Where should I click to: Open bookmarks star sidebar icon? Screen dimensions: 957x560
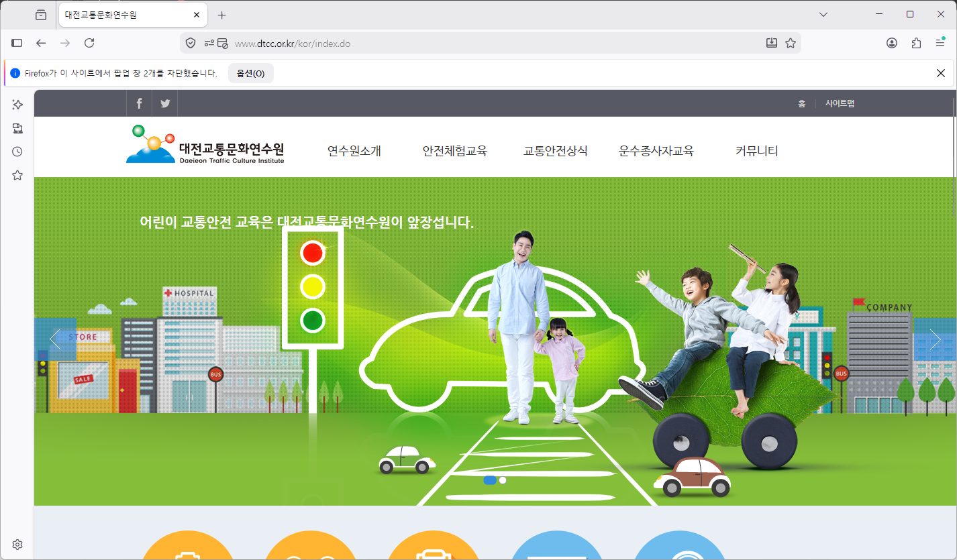tap(17, 175)
